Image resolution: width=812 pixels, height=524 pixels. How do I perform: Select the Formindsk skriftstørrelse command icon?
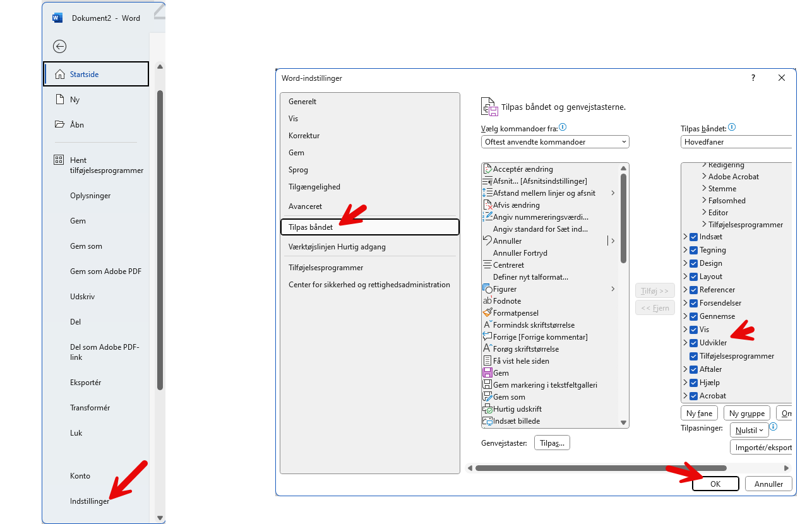[x=487, y=325]
